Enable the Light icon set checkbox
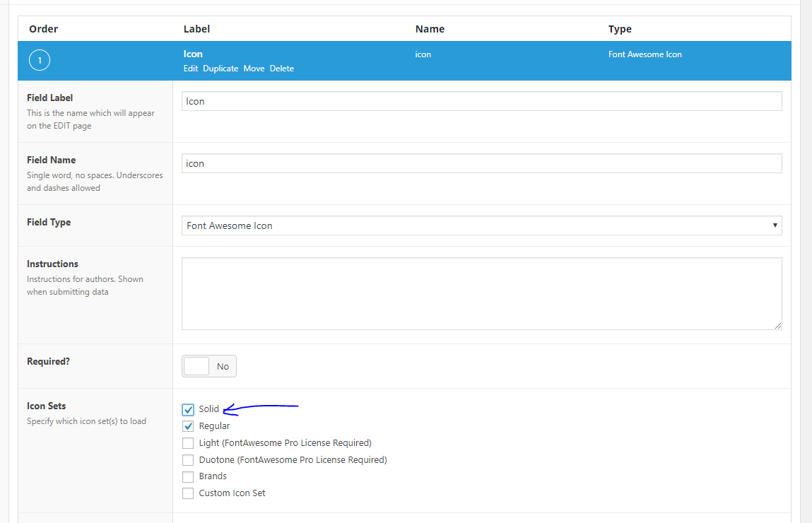 [188, 443]
